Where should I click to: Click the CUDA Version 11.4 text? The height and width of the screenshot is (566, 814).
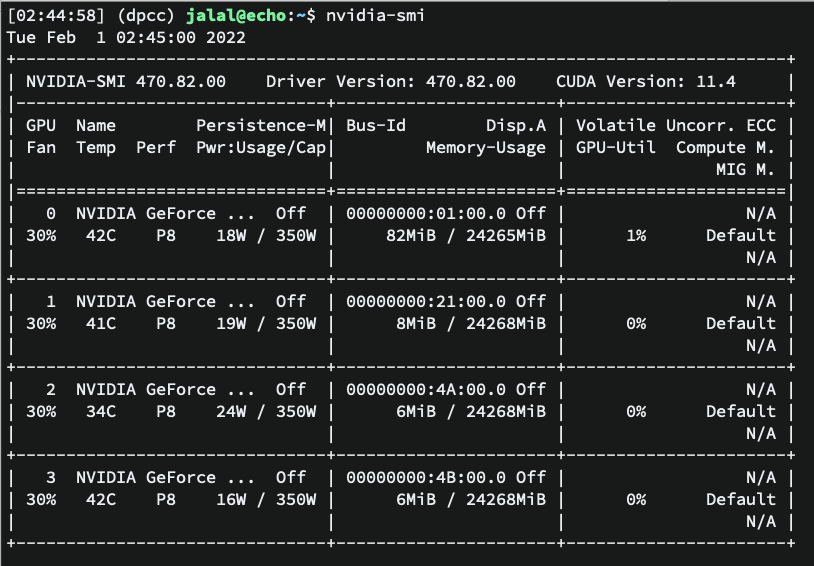coord(646,81)
